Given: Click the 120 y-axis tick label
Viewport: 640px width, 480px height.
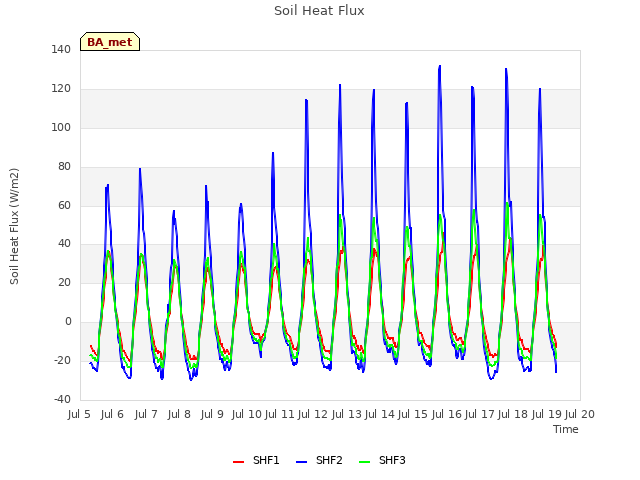Looking at the screenshot, I should [x=61, y=89].
